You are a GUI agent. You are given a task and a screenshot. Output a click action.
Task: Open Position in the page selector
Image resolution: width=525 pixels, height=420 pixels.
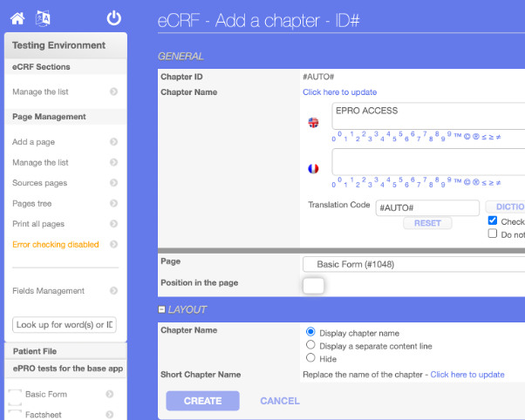pos(313,285)
